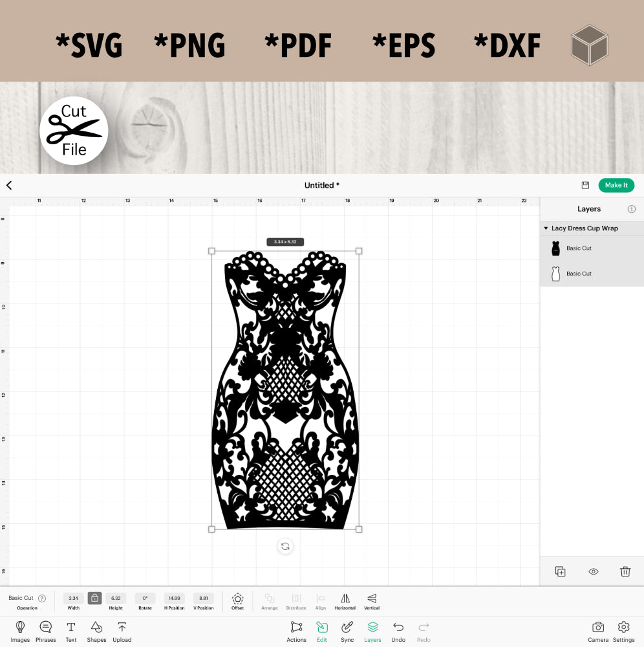Open Layers panel info icon
The height and width of the screenshot is (647, 644).
point(631,209)
